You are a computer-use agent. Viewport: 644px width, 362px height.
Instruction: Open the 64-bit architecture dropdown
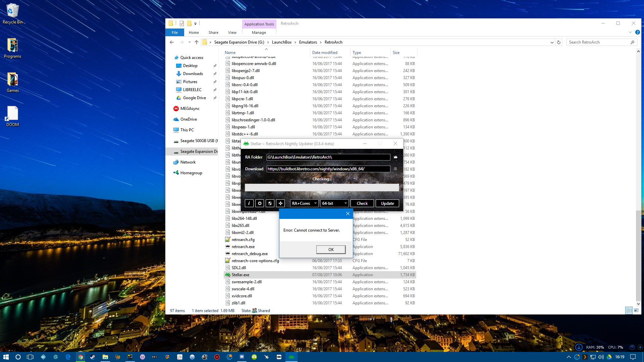[x=334, y=203]
